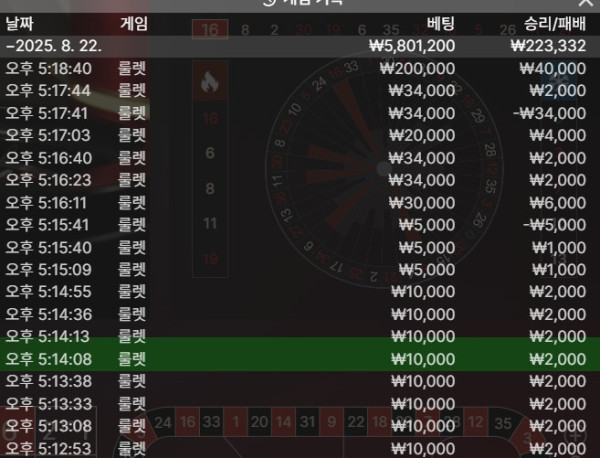Select the 오후 5:15:41 round row
The image size is (600, 458).
(x=300, y=225)
